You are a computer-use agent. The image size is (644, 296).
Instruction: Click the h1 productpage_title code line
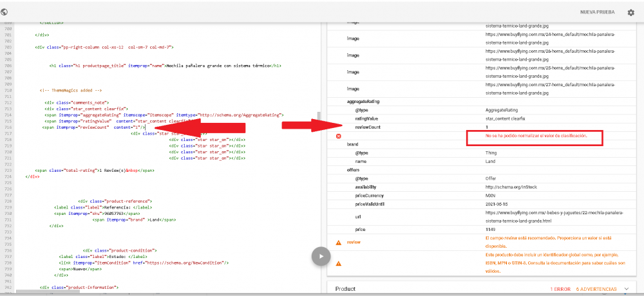[166, 65]
